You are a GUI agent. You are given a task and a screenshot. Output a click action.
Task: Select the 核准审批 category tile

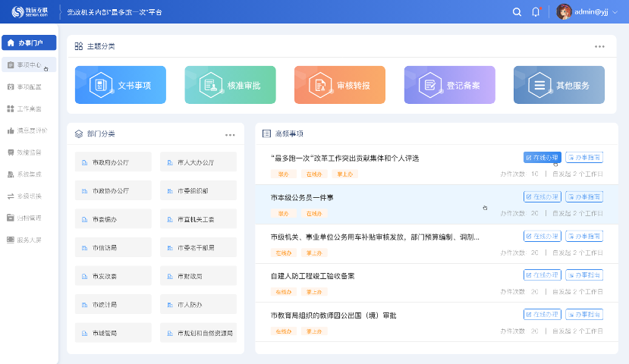230,85
